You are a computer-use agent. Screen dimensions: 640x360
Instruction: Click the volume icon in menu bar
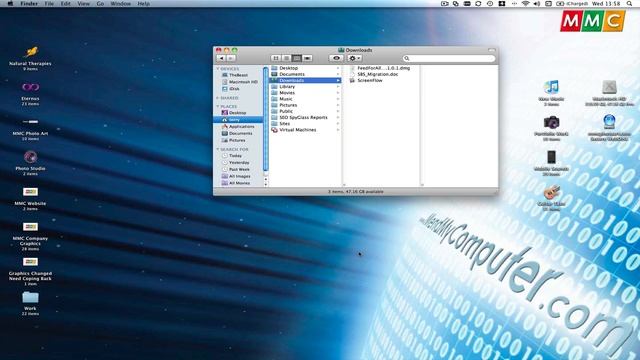pos(537,3)
